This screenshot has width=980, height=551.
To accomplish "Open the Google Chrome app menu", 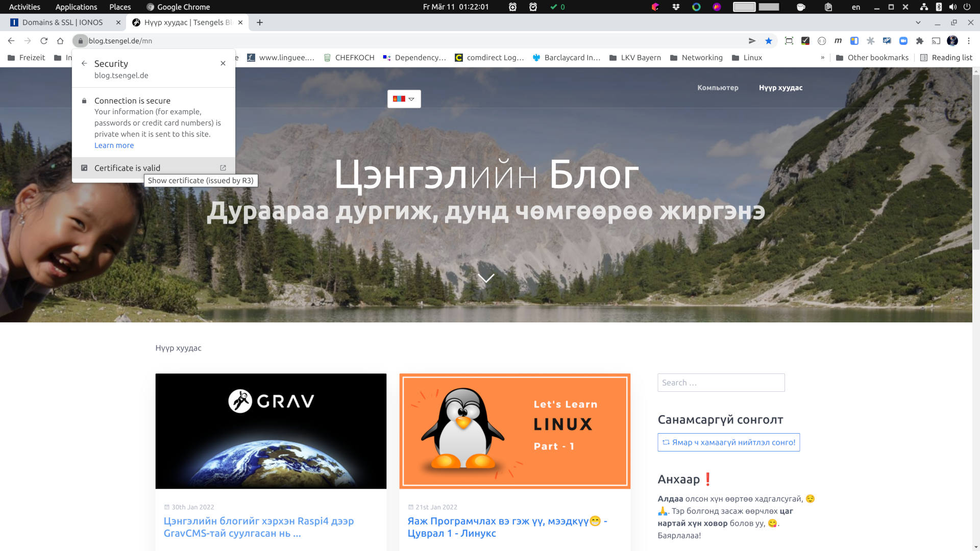I will (178, 7).
